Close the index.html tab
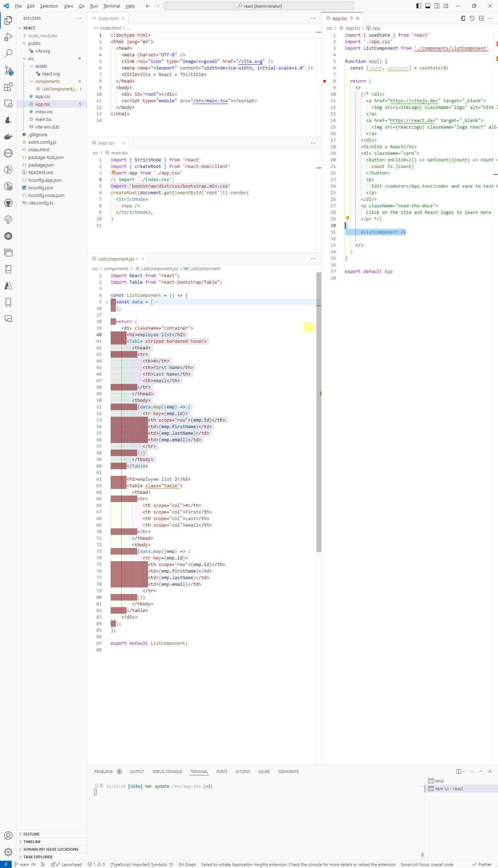 point(123,18)
